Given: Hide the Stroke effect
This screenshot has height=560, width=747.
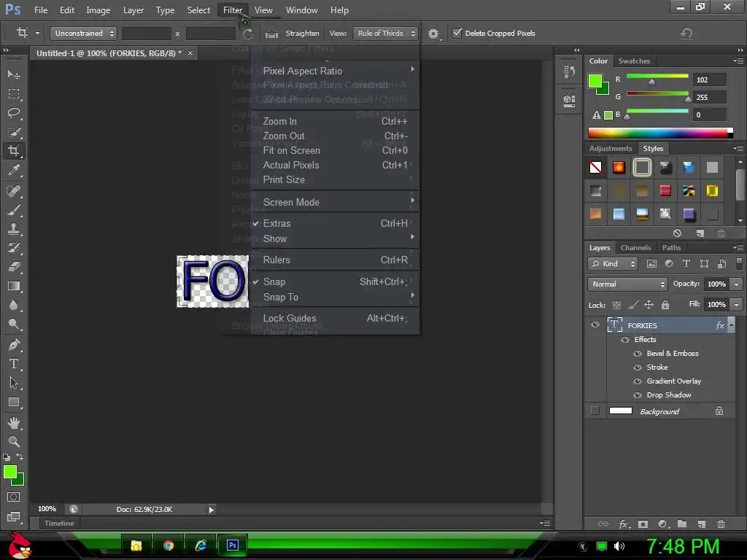Looking at the screenshot, I should 638,367.
